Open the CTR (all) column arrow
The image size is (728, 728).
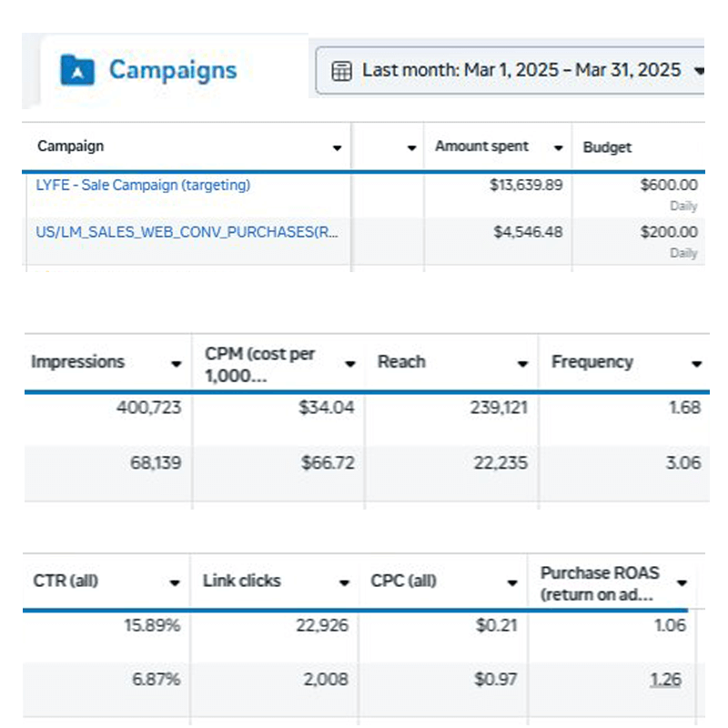175,582
